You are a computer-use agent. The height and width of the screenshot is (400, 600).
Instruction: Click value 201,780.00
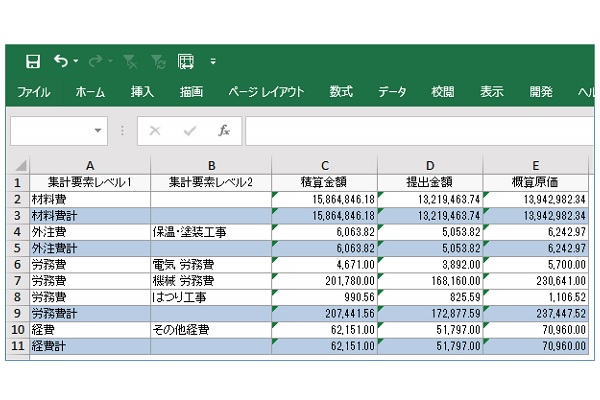click(324, 281)
